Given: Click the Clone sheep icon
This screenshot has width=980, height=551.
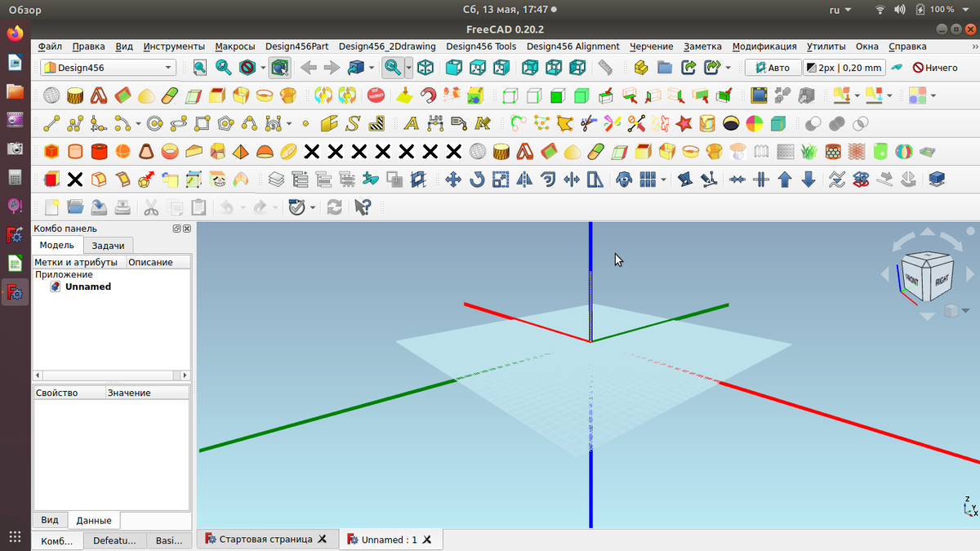Looking at the screenshot, I should 625,179.
